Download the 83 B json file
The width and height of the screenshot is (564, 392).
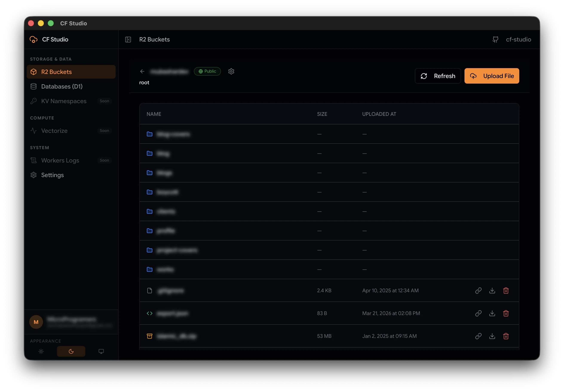click(492, 313)
